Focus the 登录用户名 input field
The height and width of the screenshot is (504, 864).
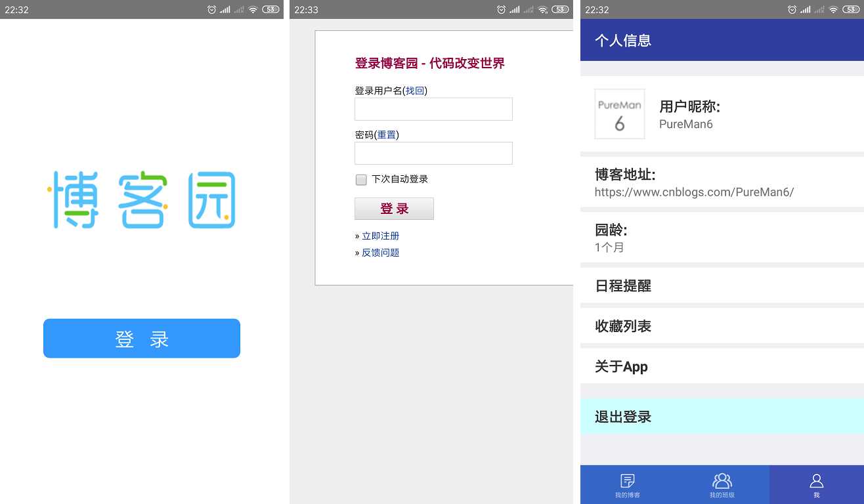(433, 109)
